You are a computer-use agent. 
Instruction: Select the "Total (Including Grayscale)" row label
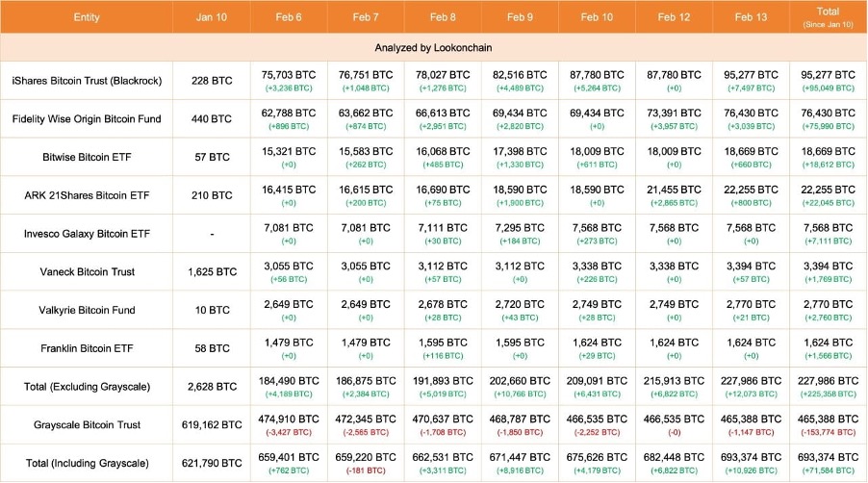[x=86, y=463]
